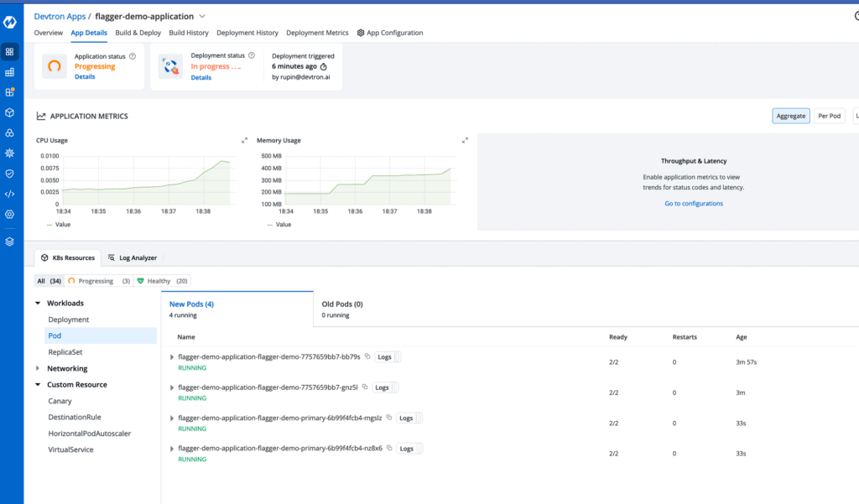Screen dimensions: 859x504
Task: Open the Deployment History menu item
Action: (247, 33)
